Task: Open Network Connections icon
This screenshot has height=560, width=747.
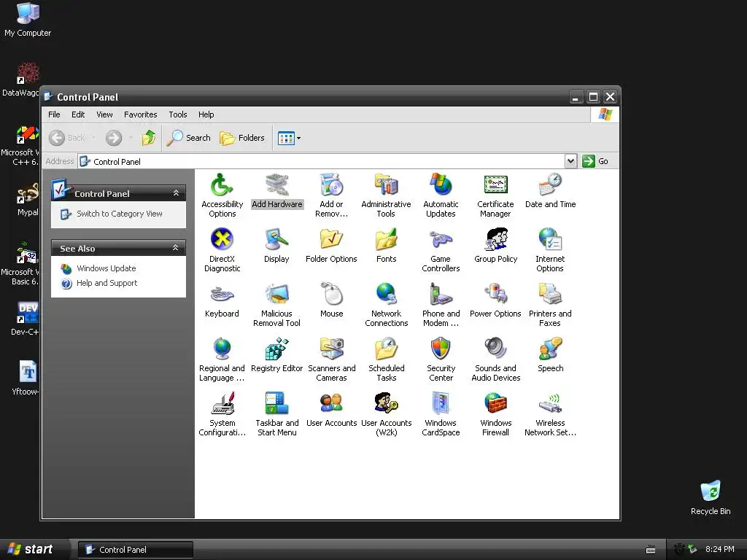Action: 386,305
